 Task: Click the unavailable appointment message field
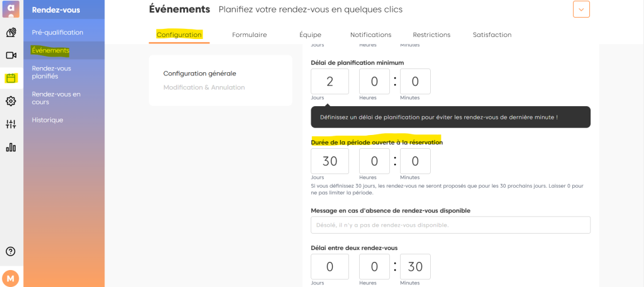click(x=450, y=225)
